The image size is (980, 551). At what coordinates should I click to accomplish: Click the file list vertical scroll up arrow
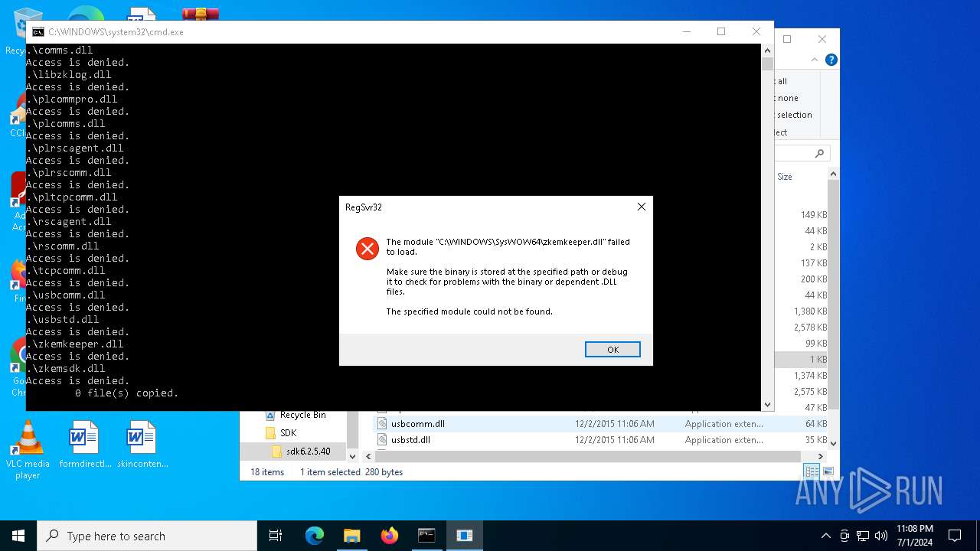point(834,175)
